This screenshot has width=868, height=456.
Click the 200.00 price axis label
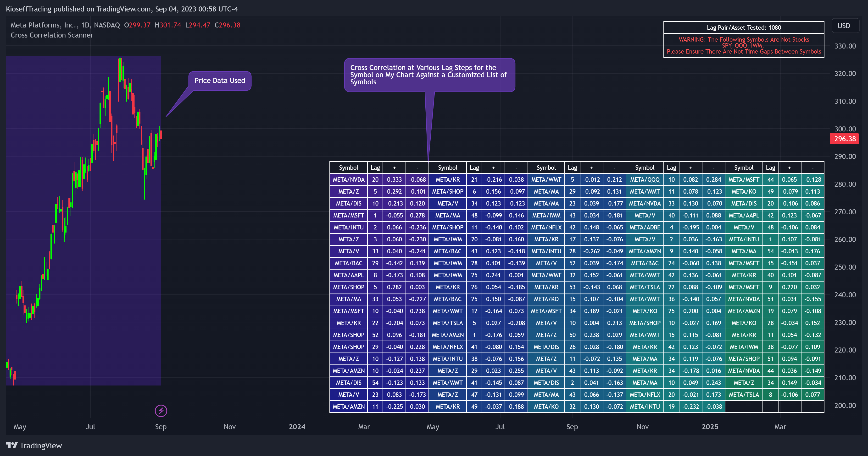(x=845, y=406)
